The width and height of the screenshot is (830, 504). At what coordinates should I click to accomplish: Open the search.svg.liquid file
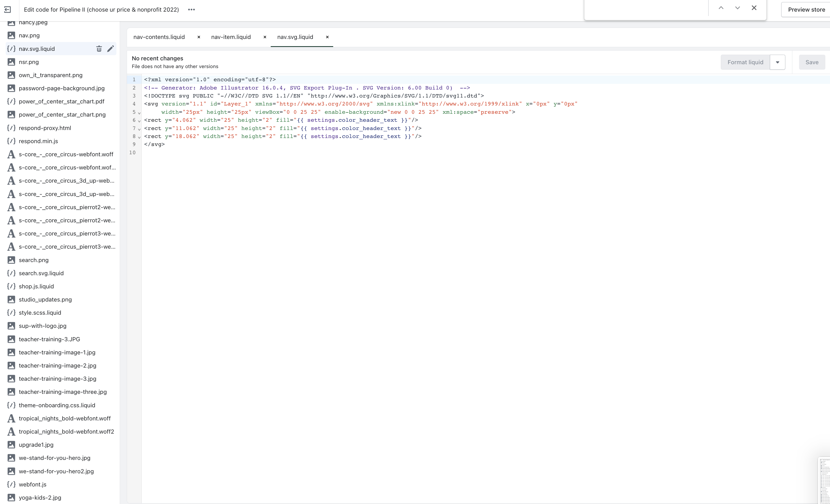[41, 273]
